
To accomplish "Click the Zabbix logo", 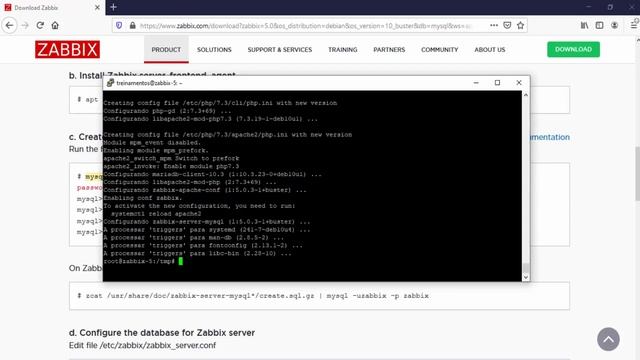I will point(67,49).
